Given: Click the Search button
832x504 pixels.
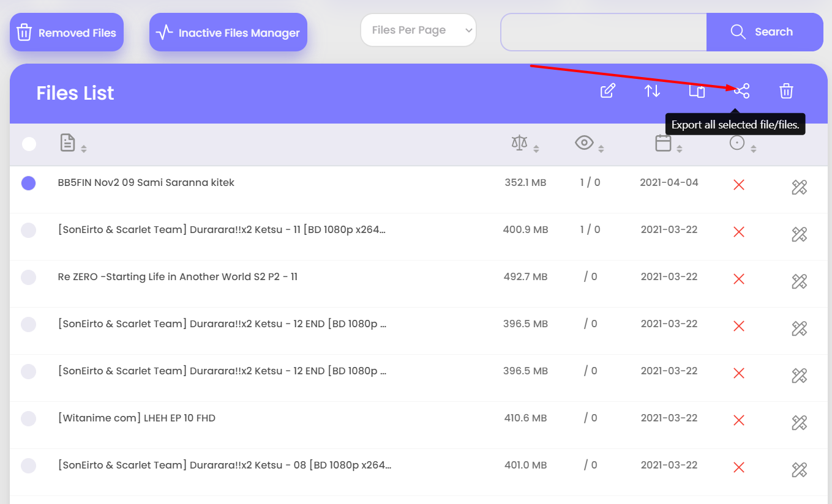Looking at the screenshot, I should pyautogui.click(x=764, y=32).
